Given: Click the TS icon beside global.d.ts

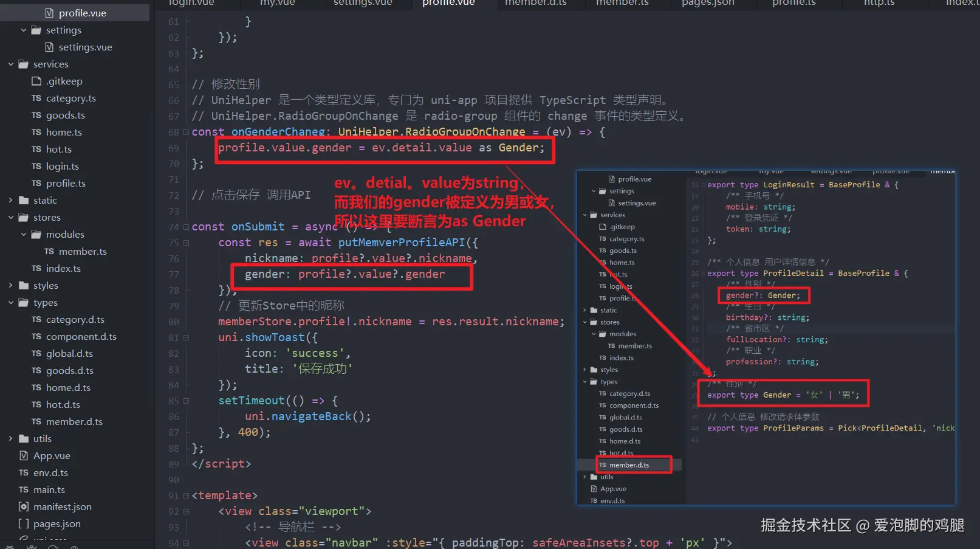Looking at the screenshot, I should click(x=36, y=353).
